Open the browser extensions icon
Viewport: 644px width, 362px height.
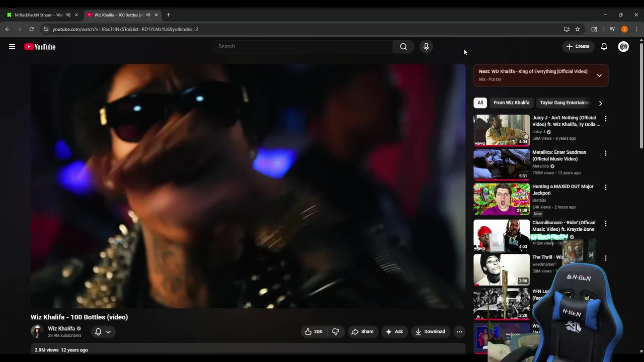594,29
